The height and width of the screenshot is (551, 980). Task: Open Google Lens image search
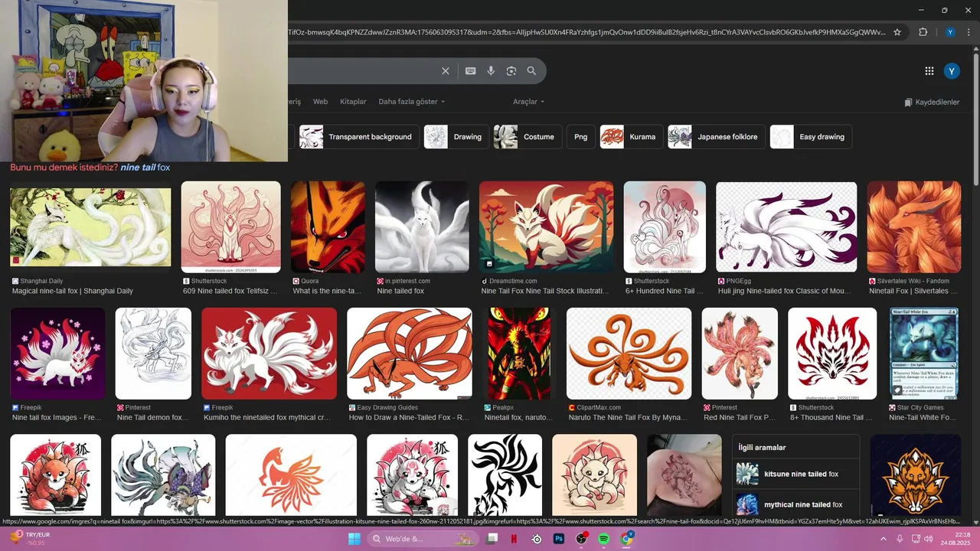[x=511, y=71]
